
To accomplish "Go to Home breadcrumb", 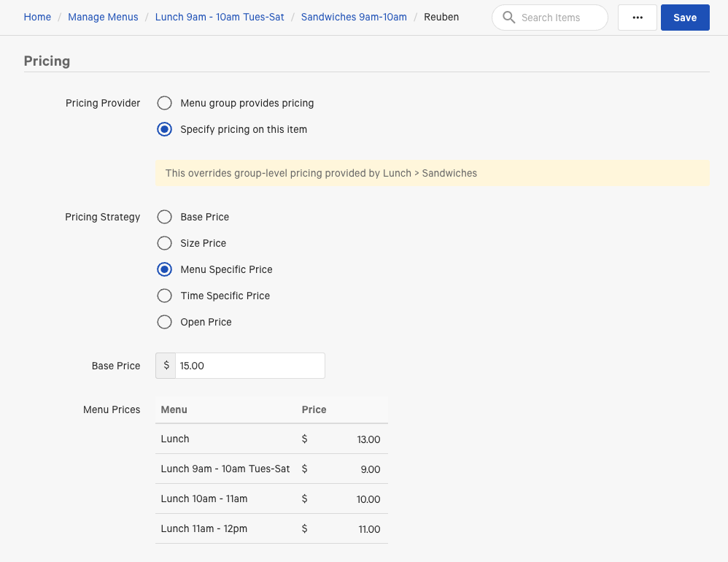I will (x=37, y=17).
